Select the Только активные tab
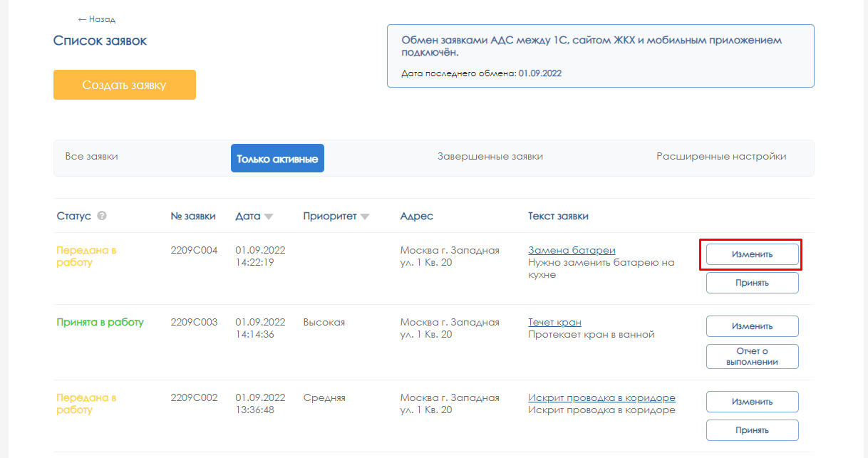Screen dimensions: 868x458 pos(277,158)
